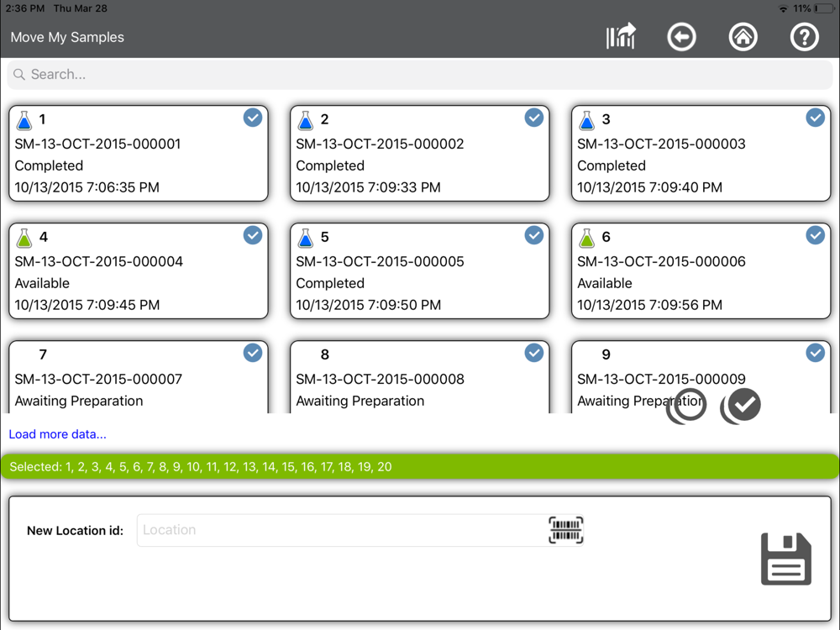Tap the blue flask icon on sample 1
This screenshot has width=840, height=630.
(24, 121)
